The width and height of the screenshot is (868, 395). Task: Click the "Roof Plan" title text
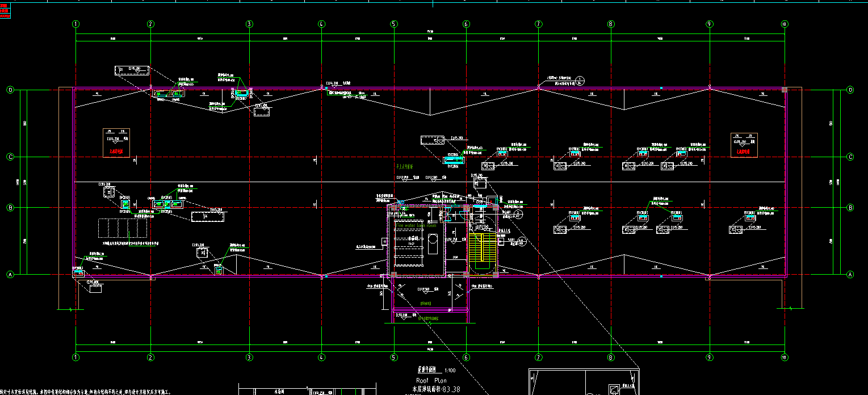click(431, 380)
